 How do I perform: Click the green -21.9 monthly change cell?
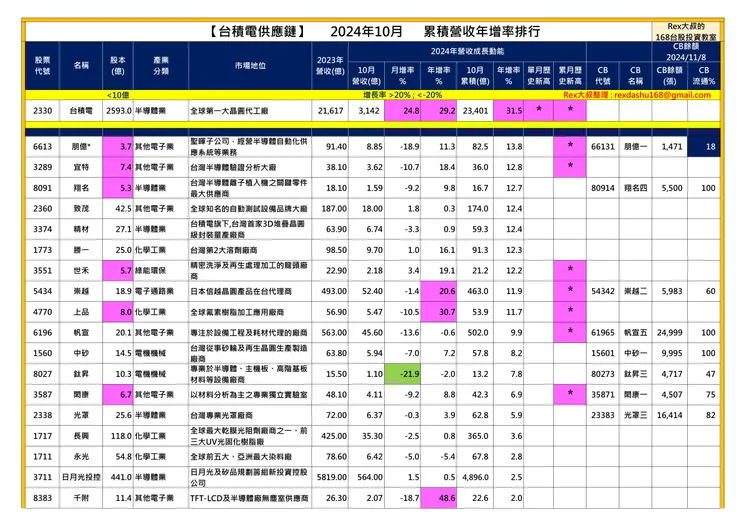[x=402, y=374]
